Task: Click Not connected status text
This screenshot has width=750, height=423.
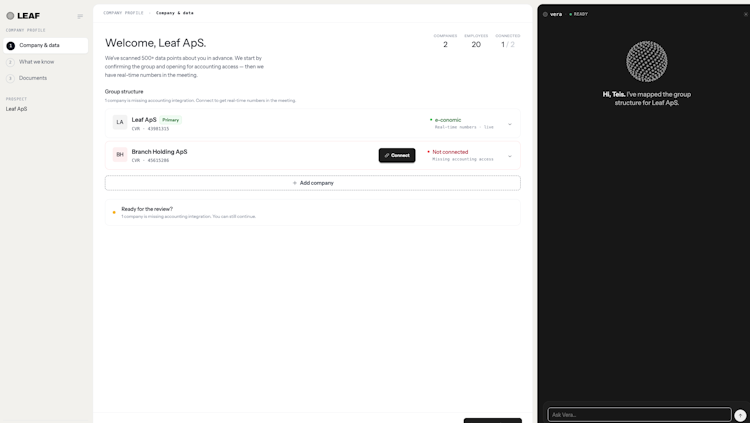Action: coord(450,152)
